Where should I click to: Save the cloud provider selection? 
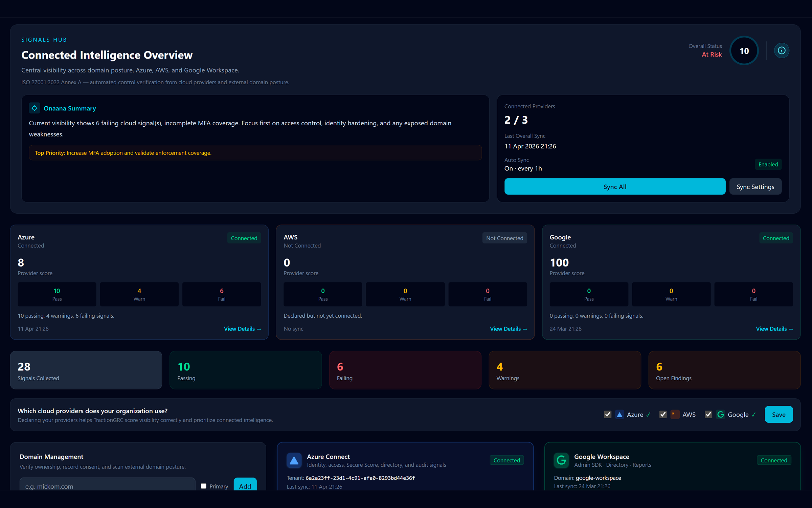779,415
